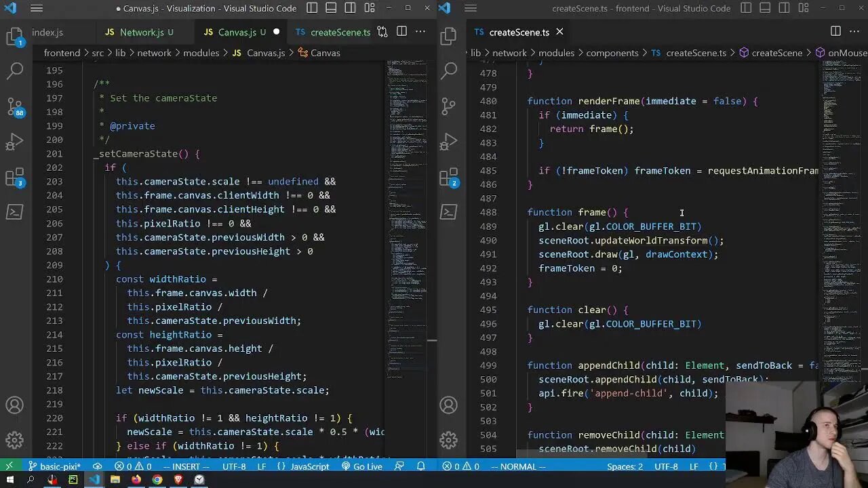This screenshot has width=868, height=488.
Task: Open hamburger menu in left window title bar
Action: [x=37, y=8]
